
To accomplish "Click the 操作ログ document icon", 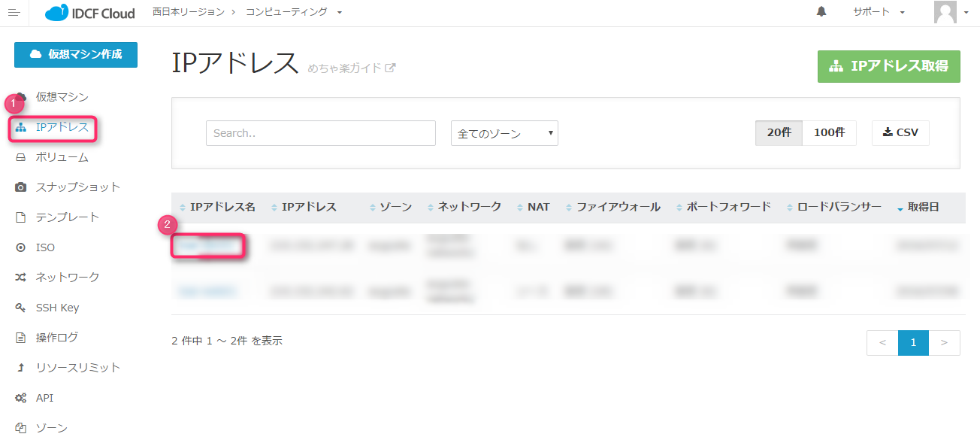I will pos(21,338).
